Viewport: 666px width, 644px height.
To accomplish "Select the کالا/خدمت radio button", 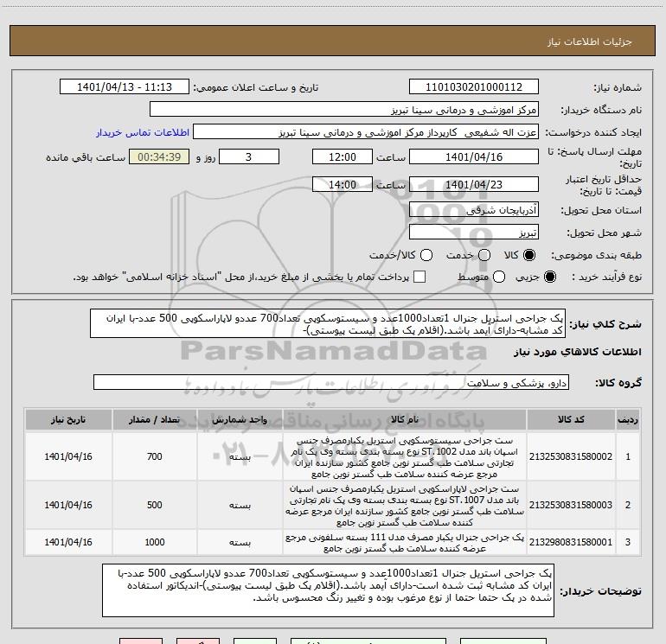I will [426, 255].
